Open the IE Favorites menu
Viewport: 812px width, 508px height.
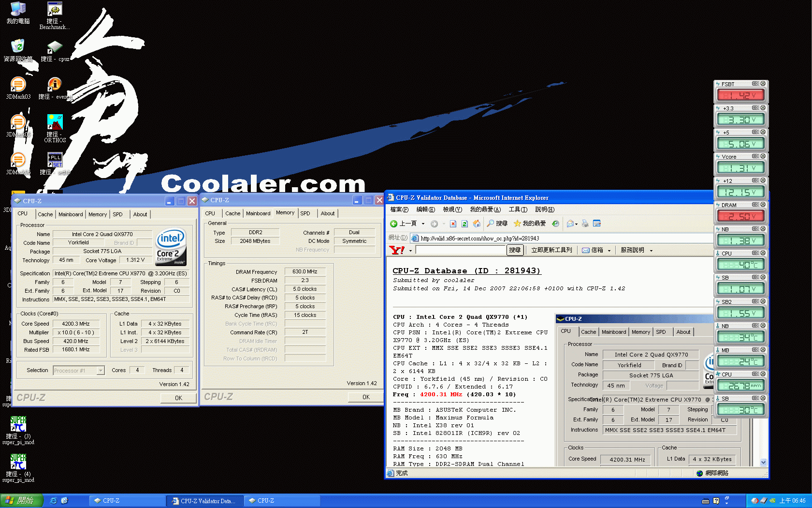(x=485, y=209)
